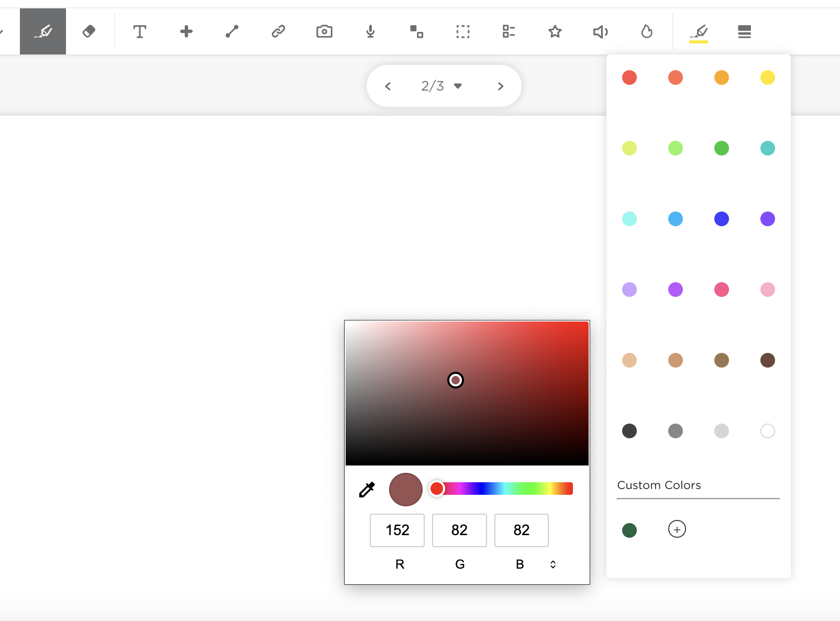840x621 pixels.
Task: Choose the sky blue swatch
Action: pos(676,219)
